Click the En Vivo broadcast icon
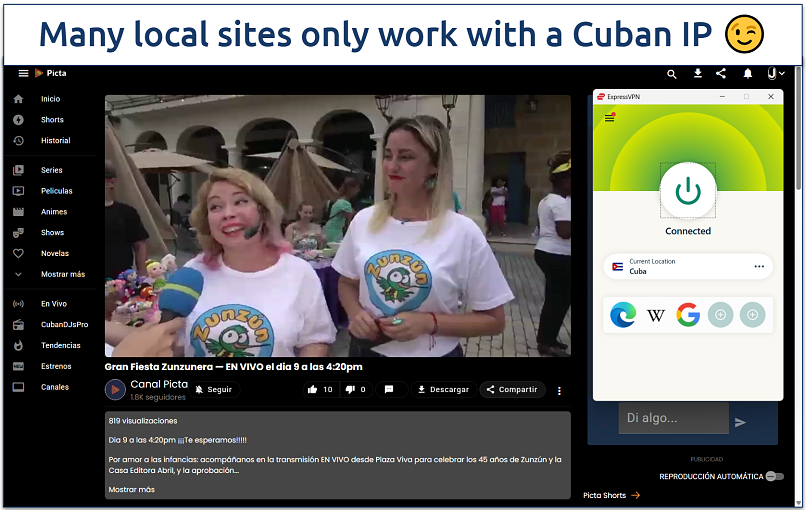Viewport: 806px width, 510px height. (19, 304)
